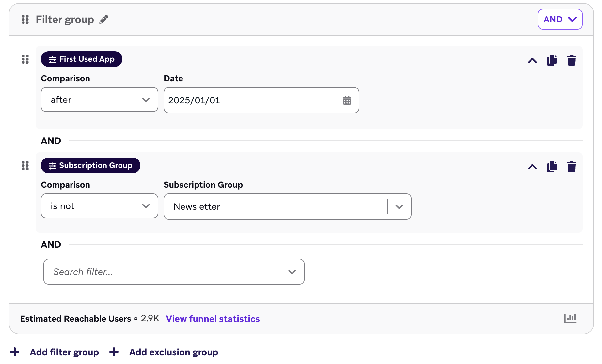Open the calendar date picker icon

click(x=347, y=100)
